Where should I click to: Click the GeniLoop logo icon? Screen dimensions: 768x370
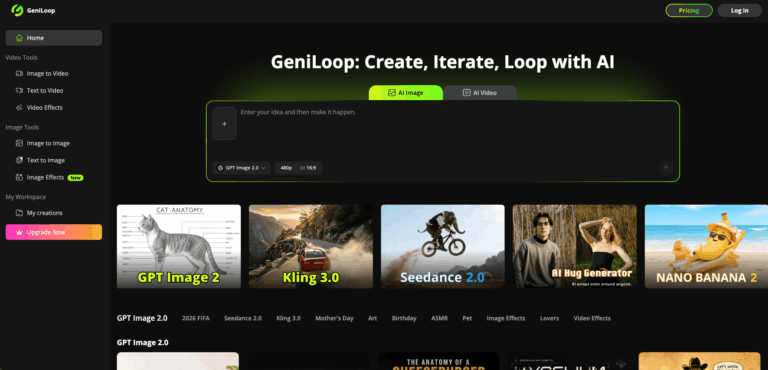tap(18, 10)
